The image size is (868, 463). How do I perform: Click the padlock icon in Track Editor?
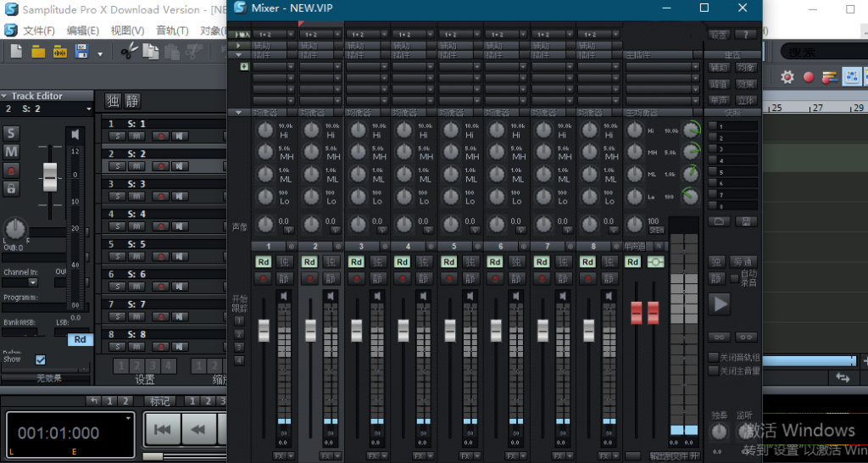click(x=11, y=188)
